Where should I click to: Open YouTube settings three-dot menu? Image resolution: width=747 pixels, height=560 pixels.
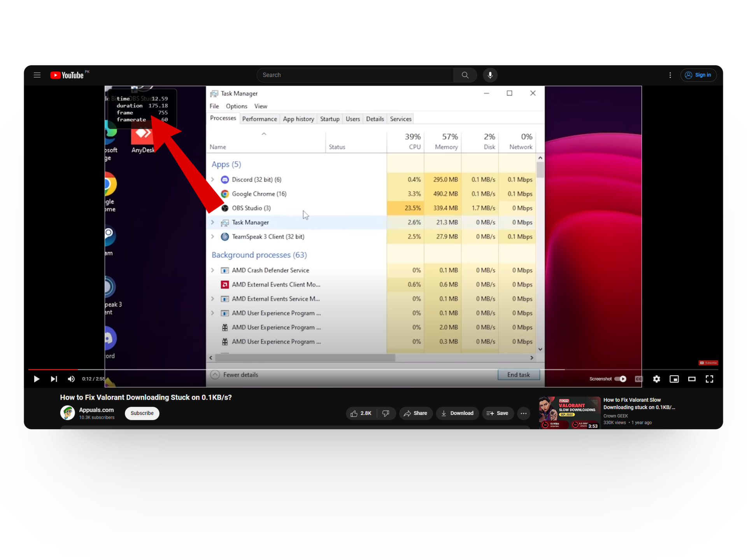coord(670,75)
